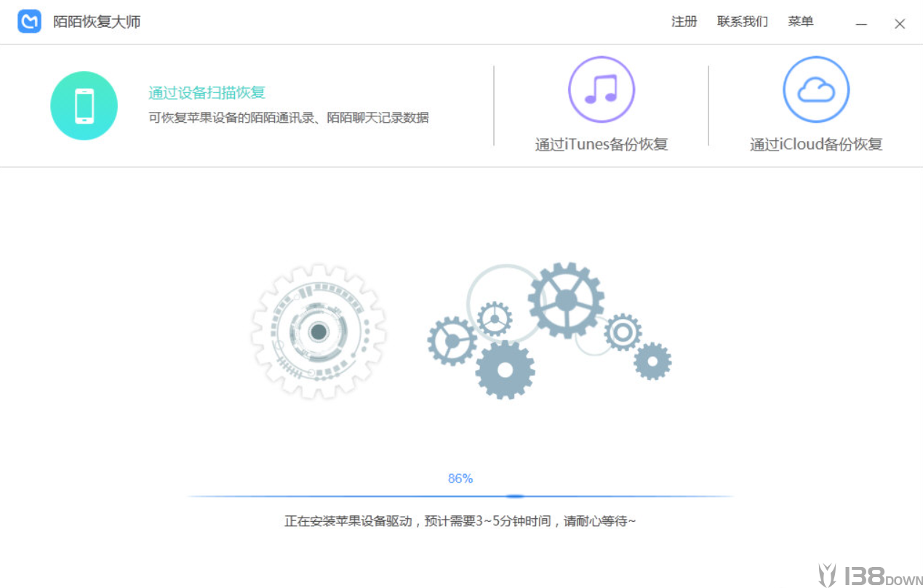Click the large circular tech gear graphic
The width and height of the screenshot is (923, 588).
(319, 332)
